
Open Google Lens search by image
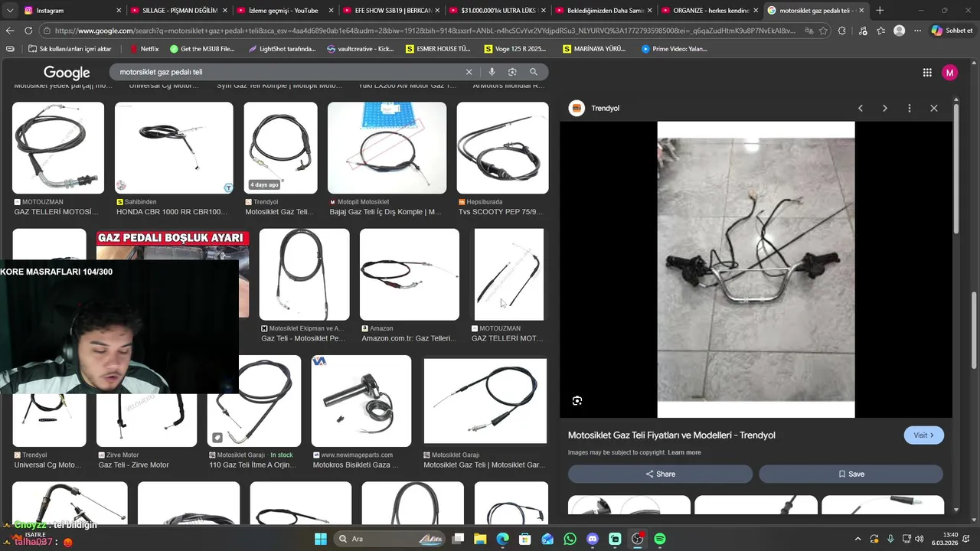[512, 72]
